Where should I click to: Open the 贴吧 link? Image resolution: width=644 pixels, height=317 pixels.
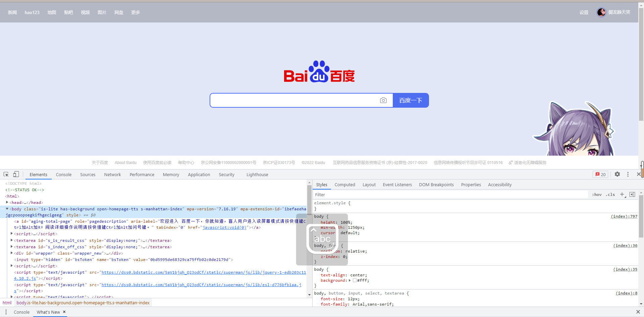pos(68,12)
